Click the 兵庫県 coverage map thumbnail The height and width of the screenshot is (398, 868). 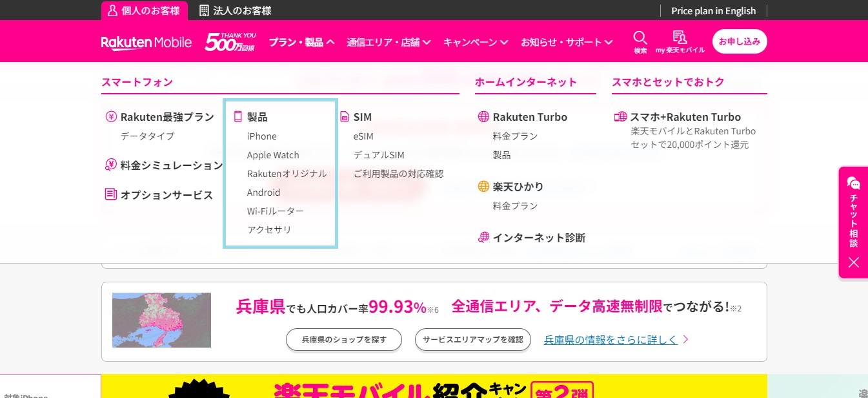pos(161,320)
